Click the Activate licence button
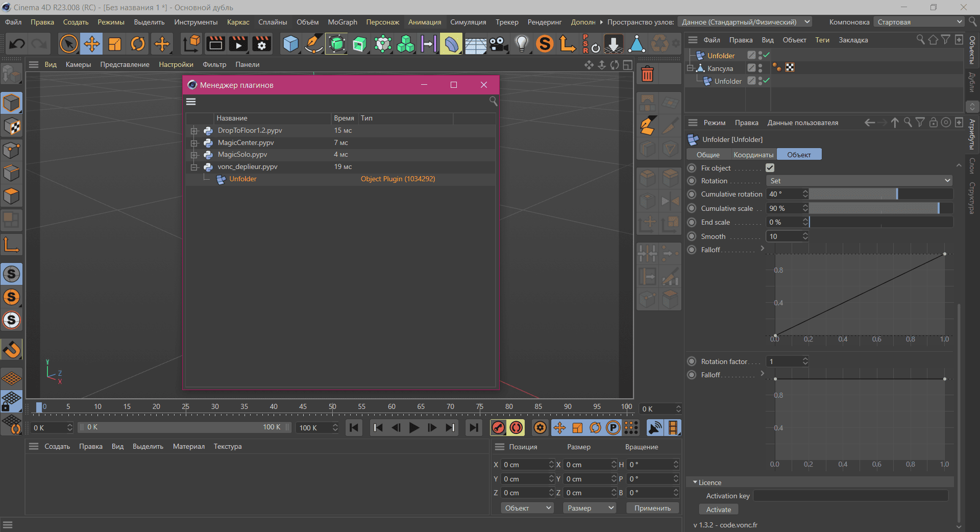 718,510
